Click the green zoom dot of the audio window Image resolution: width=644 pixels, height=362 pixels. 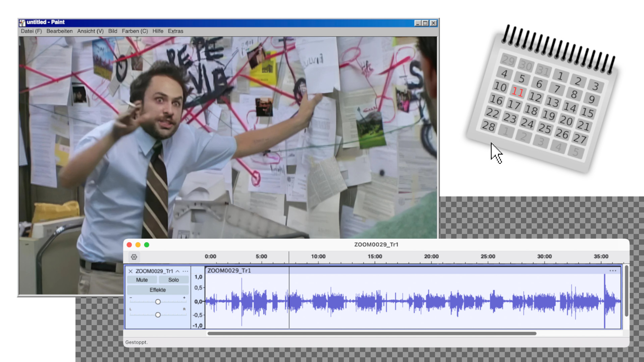coord(147,245)
